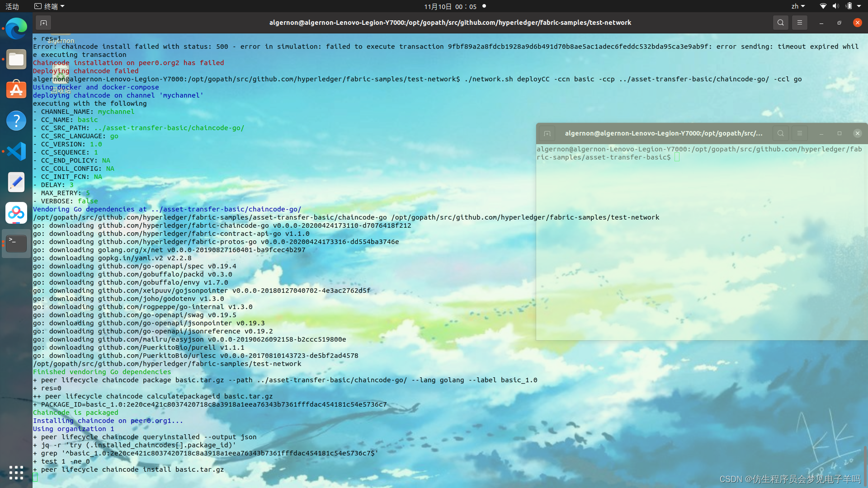Click new tab icon in small terminal
The width and height of the screenshot is (868, 488).
tap(547, 133)
